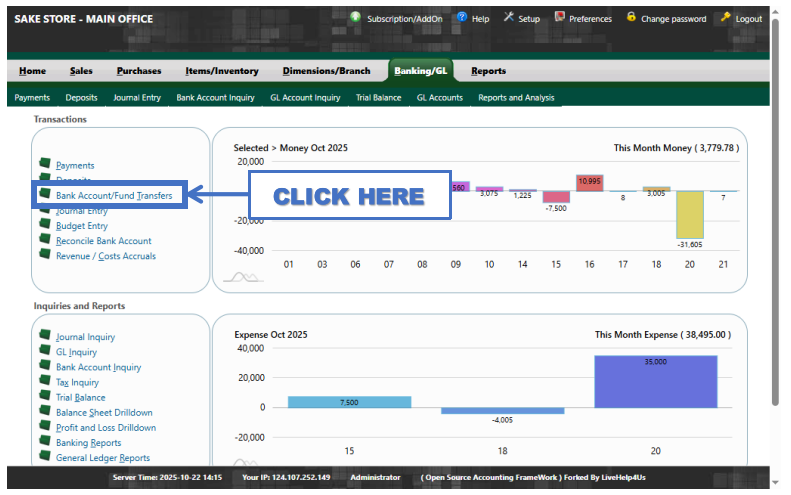Viewport: 791px width, 495px height.
Task: Open Revenue / Costs Accruals link
Action: pyautogui.click(x=106, y=256)
